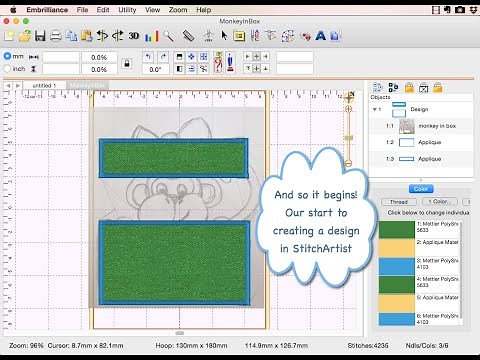Open the Edit menu
Screen dimensions: 480x360
[x=103, y=10]
